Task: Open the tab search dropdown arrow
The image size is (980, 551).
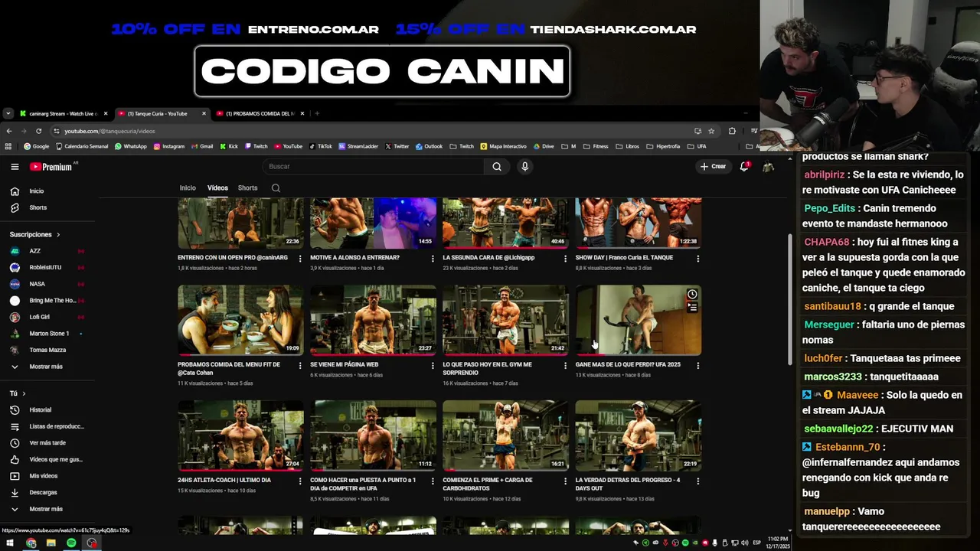Action: [8, 113]
